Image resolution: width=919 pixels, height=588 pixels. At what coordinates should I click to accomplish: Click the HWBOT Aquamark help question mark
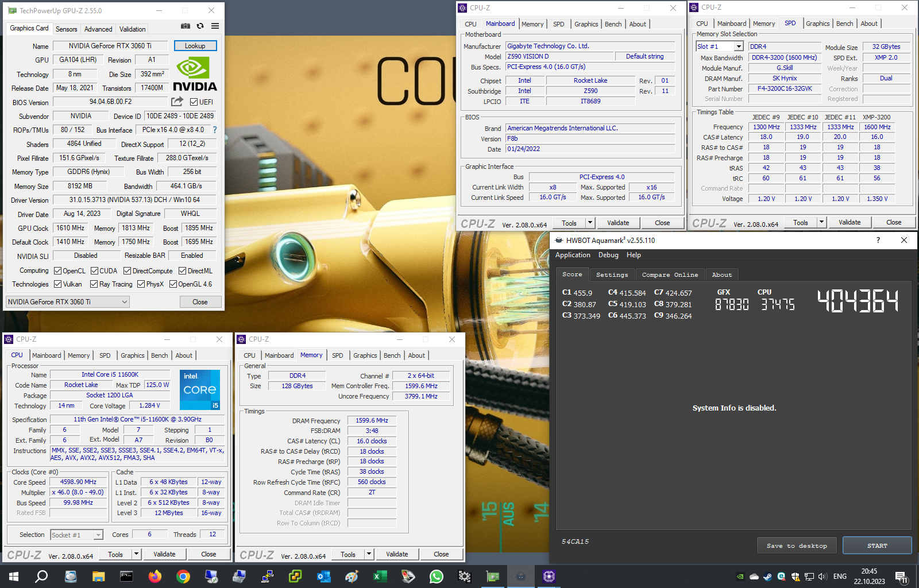(878, 240)
